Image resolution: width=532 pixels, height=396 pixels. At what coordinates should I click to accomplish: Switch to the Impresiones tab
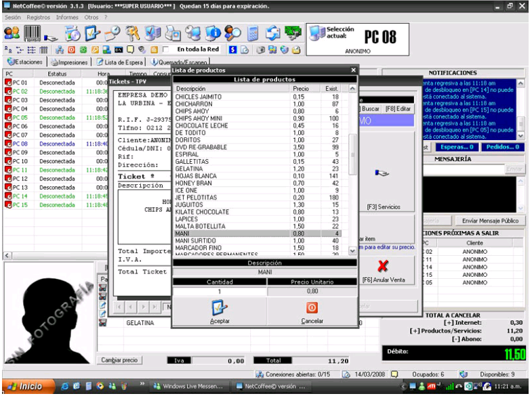[x=69, y=62]
